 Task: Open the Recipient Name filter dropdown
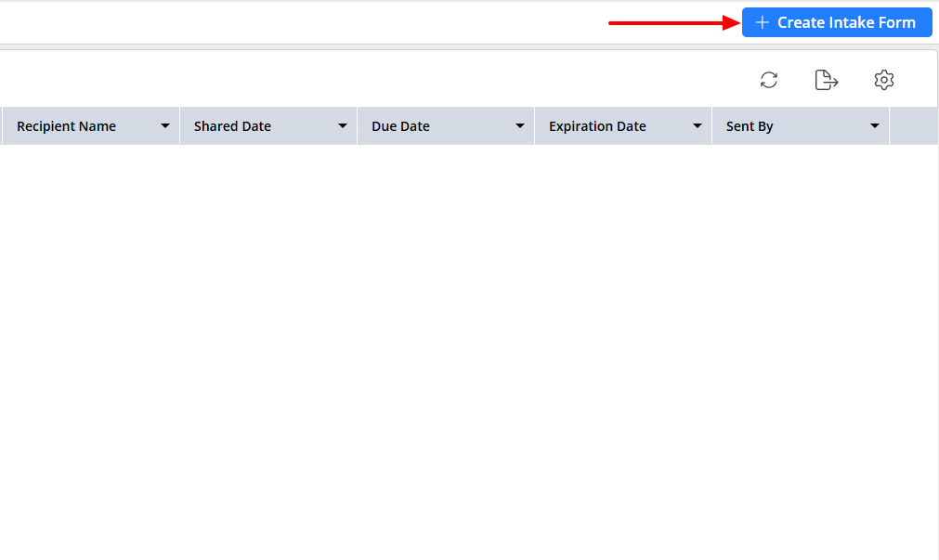164,125
